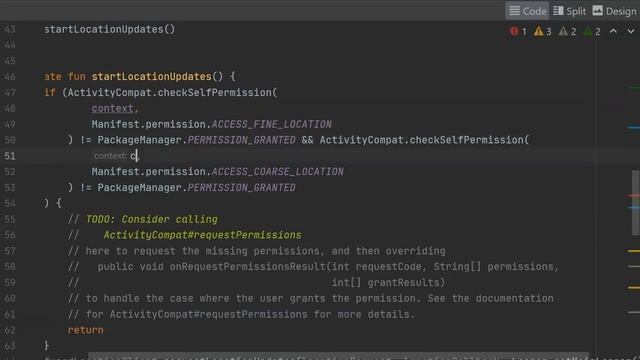The height and width of the screenshot is (360, 640).
Task: Click TODO comment on line 55
Action: pos(151,219)
